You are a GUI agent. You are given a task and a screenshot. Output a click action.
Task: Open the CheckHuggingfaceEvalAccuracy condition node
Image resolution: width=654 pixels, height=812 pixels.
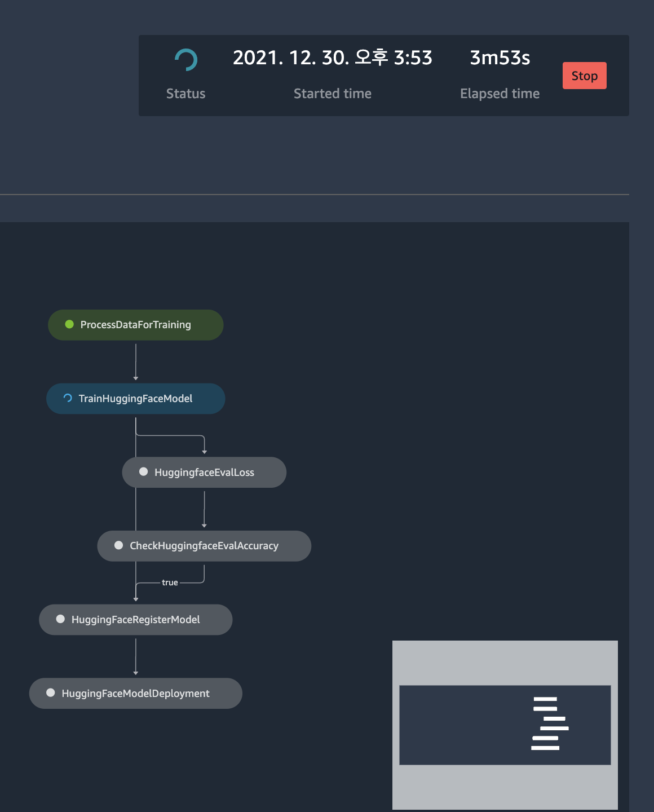click(204, 546)
